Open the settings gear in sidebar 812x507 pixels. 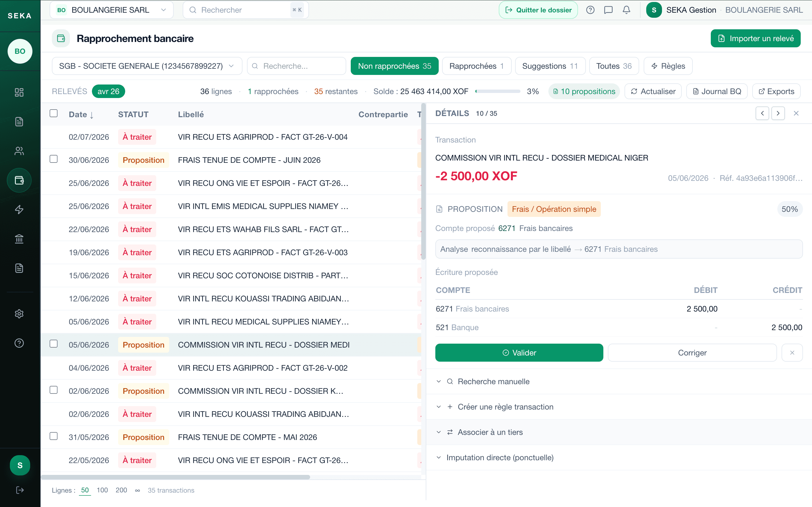tap(19, 314)
